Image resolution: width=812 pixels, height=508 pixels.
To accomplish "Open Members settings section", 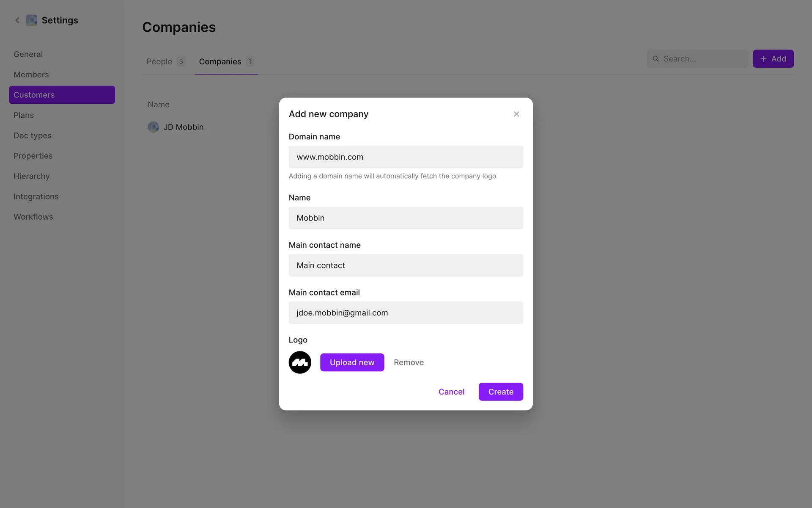I will tap(31, 75).
